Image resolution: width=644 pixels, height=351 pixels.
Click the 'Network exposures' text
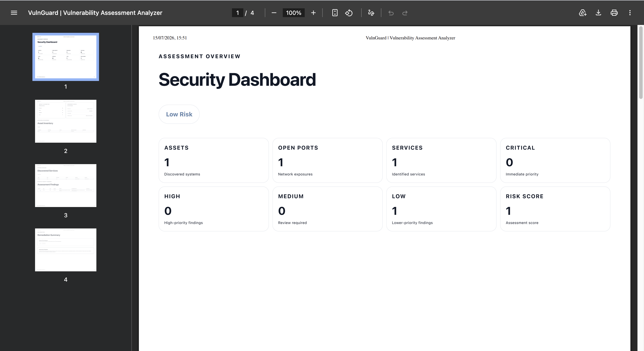pyautogui.click(x=295, y=174)
